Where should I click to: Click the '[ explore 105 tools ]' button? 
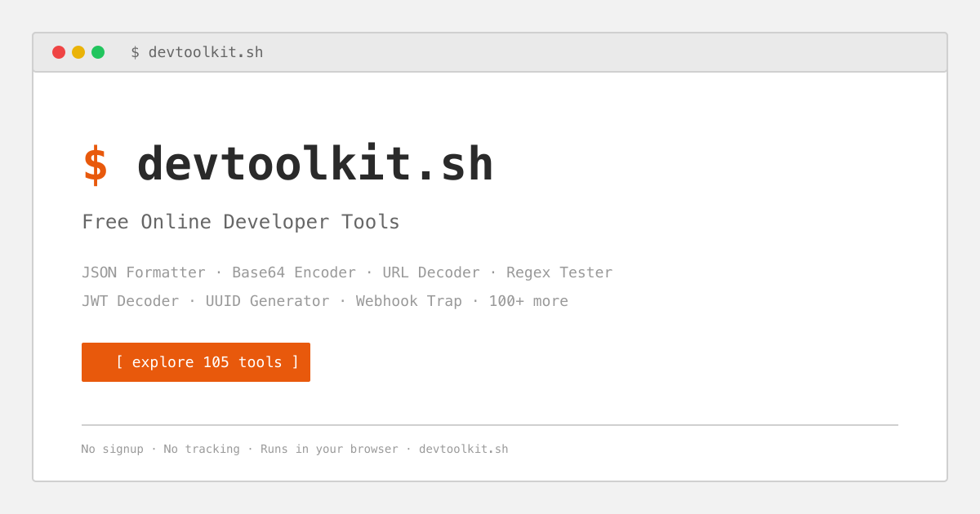[196, 361]
